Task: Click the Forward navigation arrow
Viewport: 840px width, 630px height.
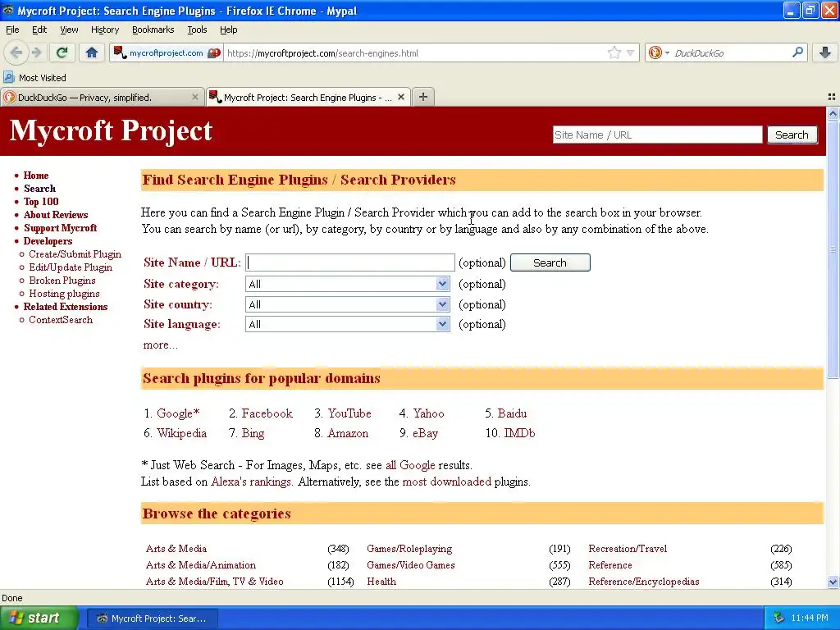Action: pos(36,52)
